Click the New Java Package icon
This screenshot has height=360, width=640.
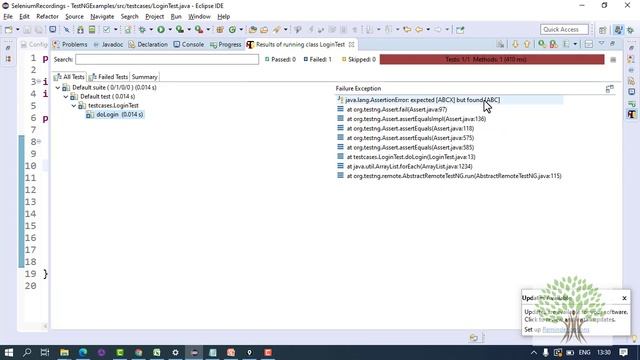(x=220, y=29)
